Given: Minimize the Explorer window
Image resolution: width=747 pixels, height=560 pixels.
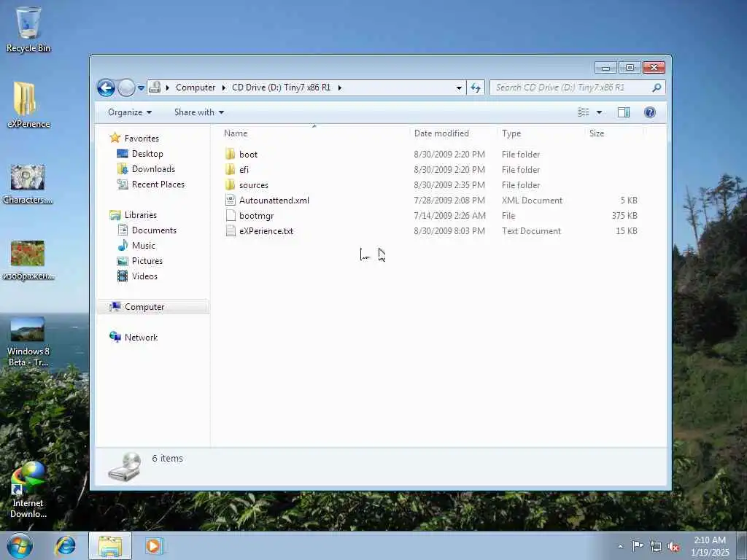Looking at the screenshot, I should 605,68.
